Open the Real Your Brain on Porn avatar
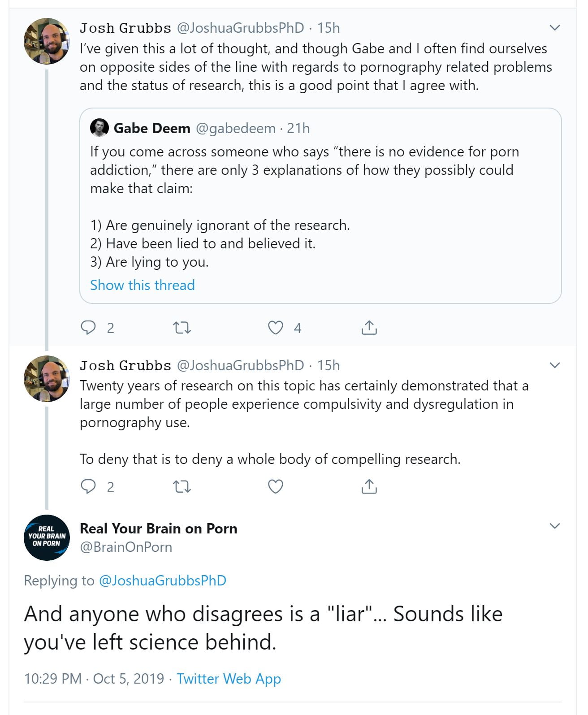Image resolution: width=588 pixels, height=715 pixels. pos(47,537)
